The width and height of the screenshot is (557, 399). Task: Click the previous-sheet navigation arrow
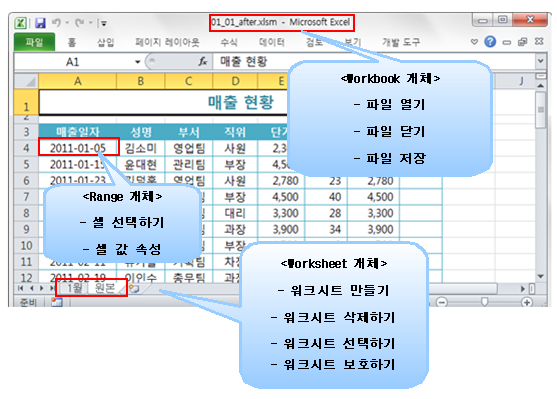pyautogui.click(x=31, y=288)
